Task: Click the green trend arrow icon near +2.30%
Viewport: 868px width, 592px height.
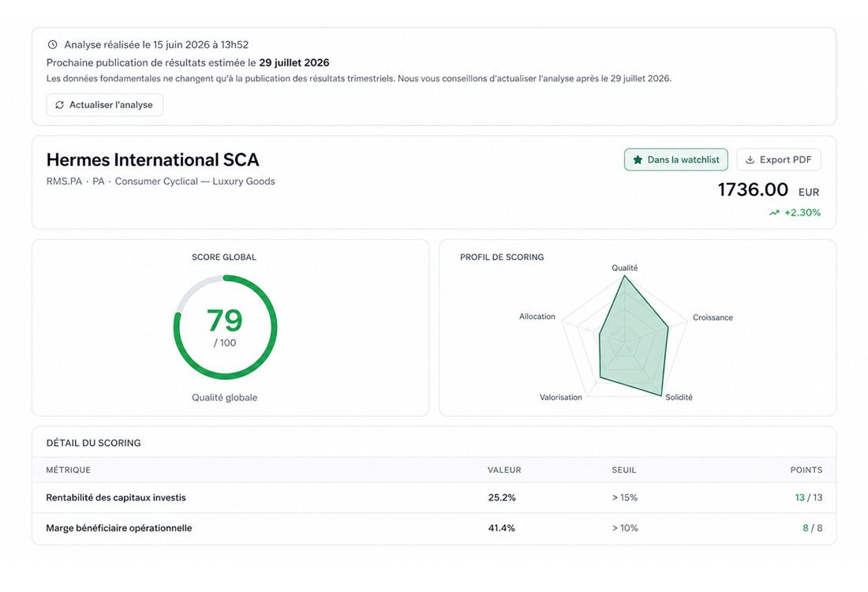Action: pyautogui.click(x=774, y=212)
